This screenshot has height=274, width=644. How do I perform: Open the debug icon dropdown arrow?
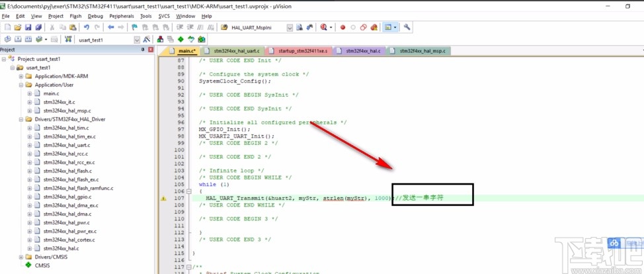pos(331,28)
